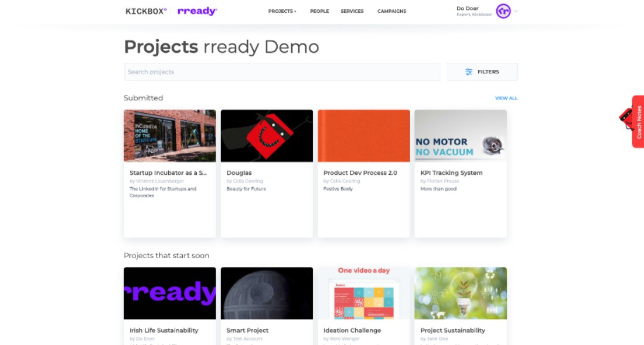Viewport: 644px width, 345px height.
Task: Click the purple rready logo
Action: tap(197, 11)
